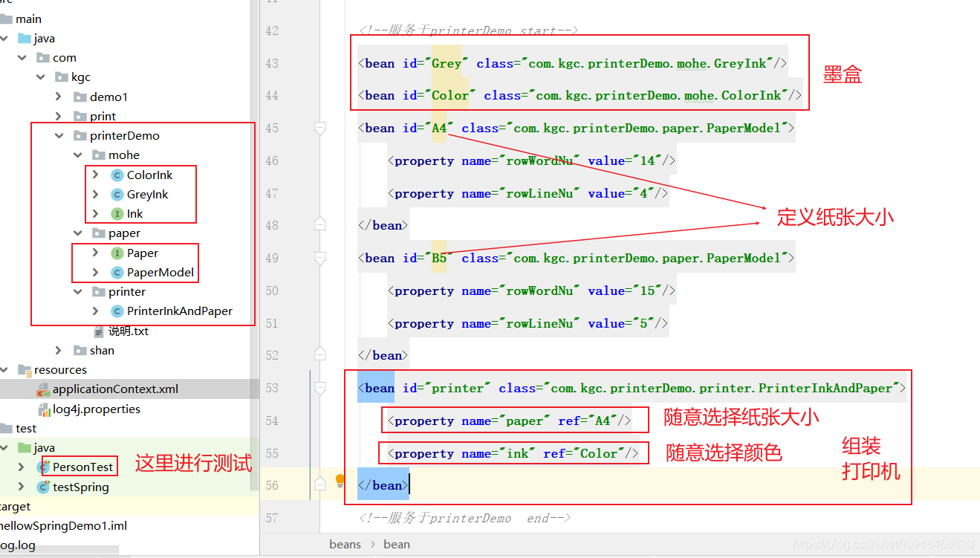The height and width of the screenshot is (558, 980).
Task: Select the PaperModel tree item
Action: pyautogui.click(x=160, y=273)
